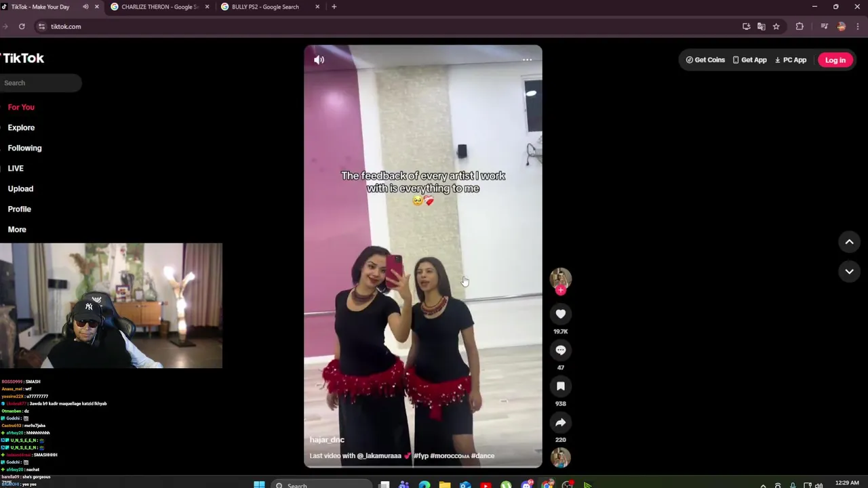
Task: Close the TikTok browser tab
Action: point(96,7)
